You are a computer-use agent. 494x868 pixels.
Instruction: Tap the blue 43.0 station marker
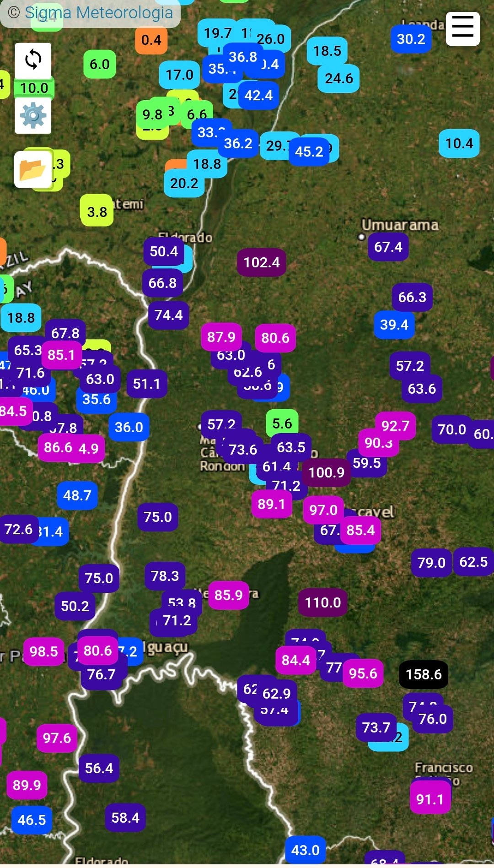[305, 850]
